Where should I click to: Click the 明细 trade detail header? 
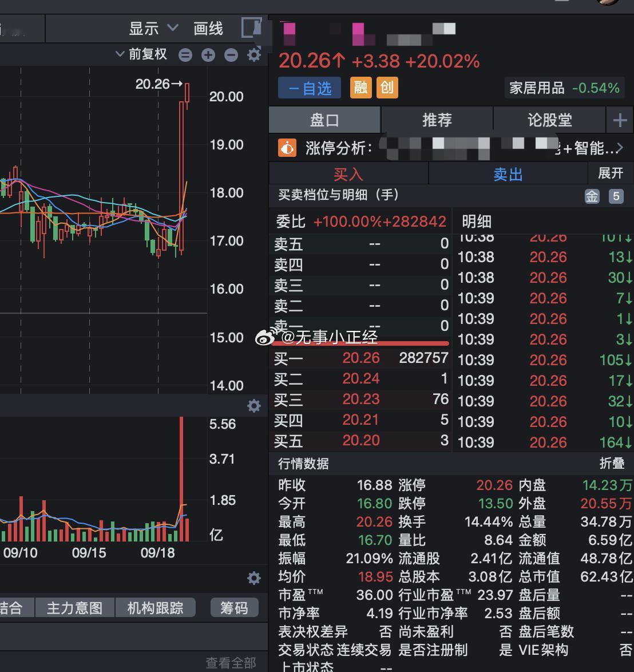pos(476,222)
